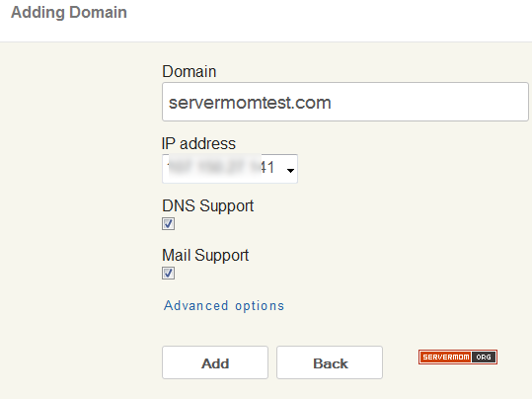Click the IP address label
532x399 pixels.
point(198,143)
